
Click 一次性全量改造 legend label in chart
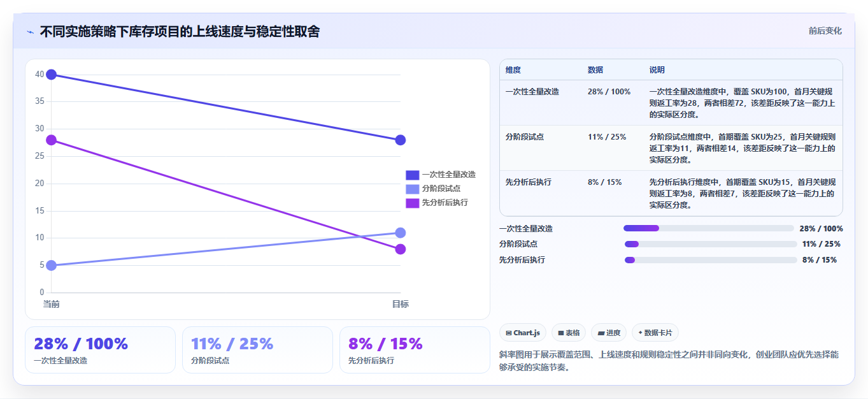click(448, 175)
